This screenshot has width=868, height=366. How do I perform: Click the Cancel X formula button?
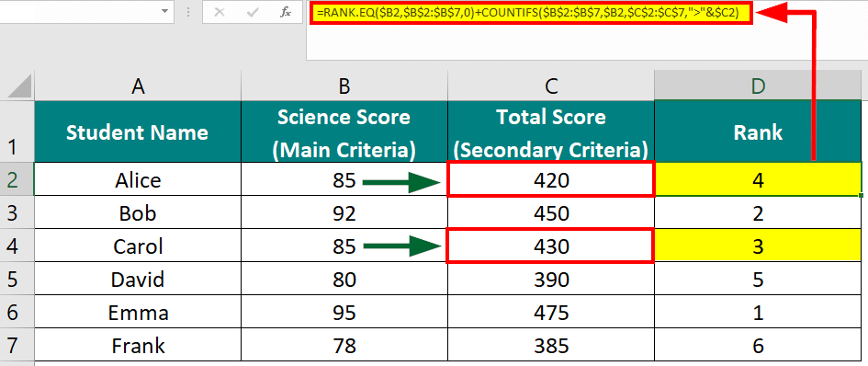[220, 12]
